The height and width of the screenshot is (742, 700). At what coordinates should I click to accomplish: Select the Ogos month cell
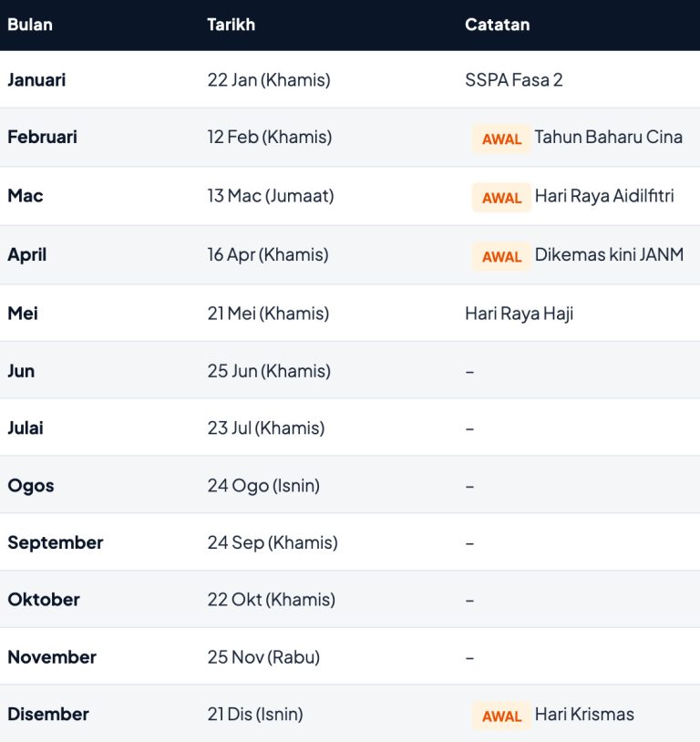[31, 485]
